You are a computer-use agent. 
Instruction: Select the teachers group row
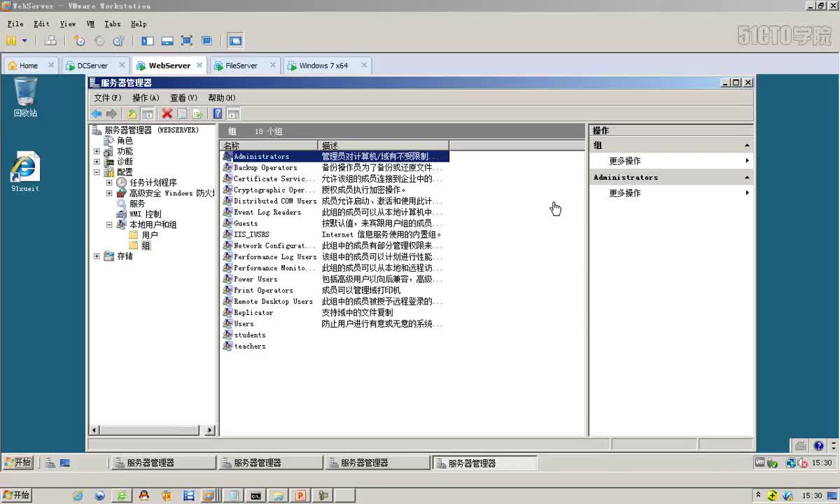coord(335,346)
